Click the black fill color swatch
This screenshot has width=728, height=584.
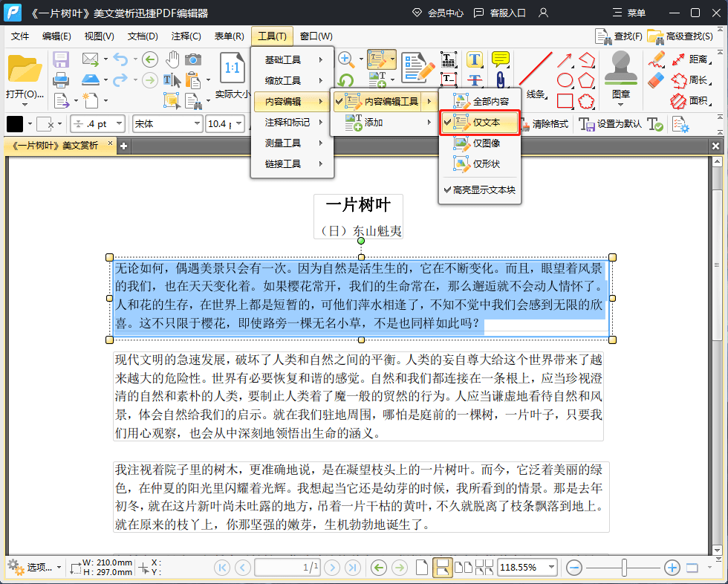(x=15, y=124)
